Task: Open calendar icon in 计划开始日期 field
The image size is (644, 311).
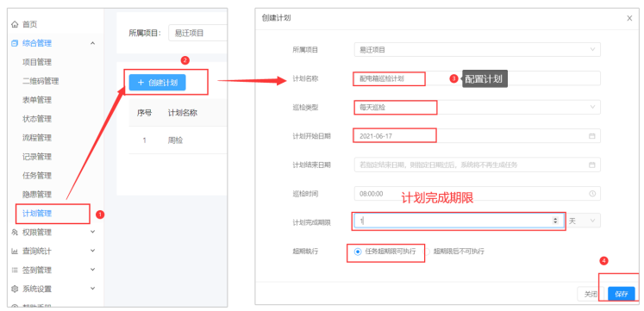Action: 591,136
